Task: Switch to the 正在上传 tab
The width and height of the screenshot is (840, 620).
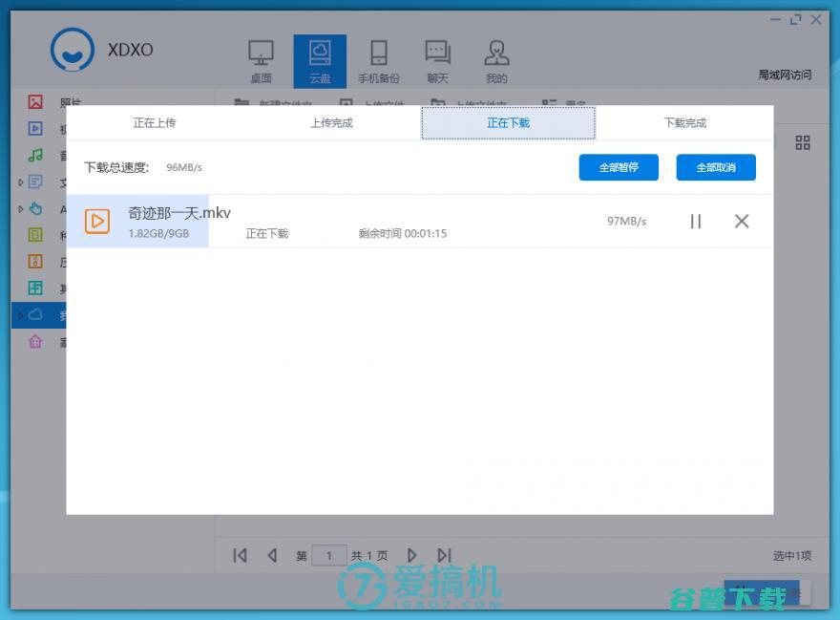Action: 155,123
